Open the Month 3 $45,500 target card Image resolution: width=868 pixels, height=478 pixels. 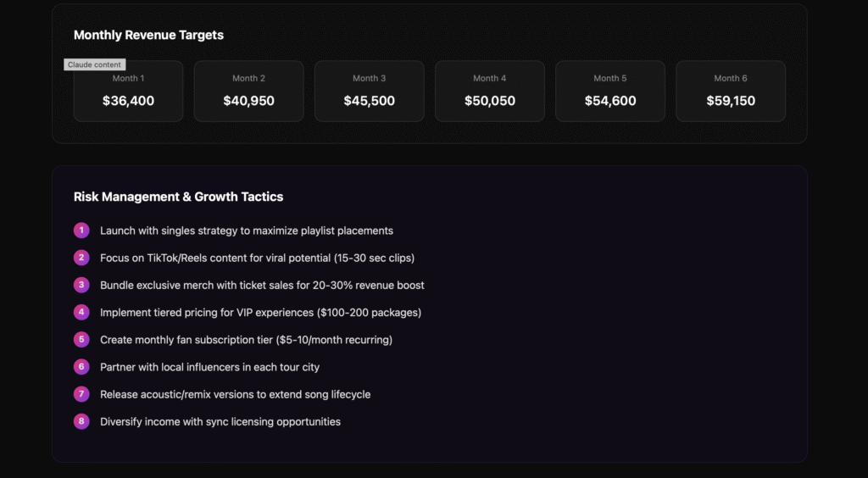369,91
